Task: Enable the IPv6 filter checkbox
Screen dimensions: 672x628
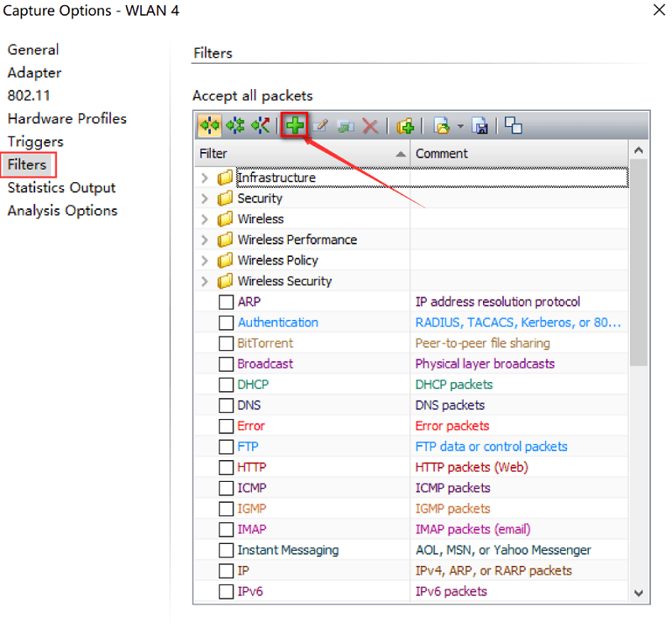Action: [226, 592]
